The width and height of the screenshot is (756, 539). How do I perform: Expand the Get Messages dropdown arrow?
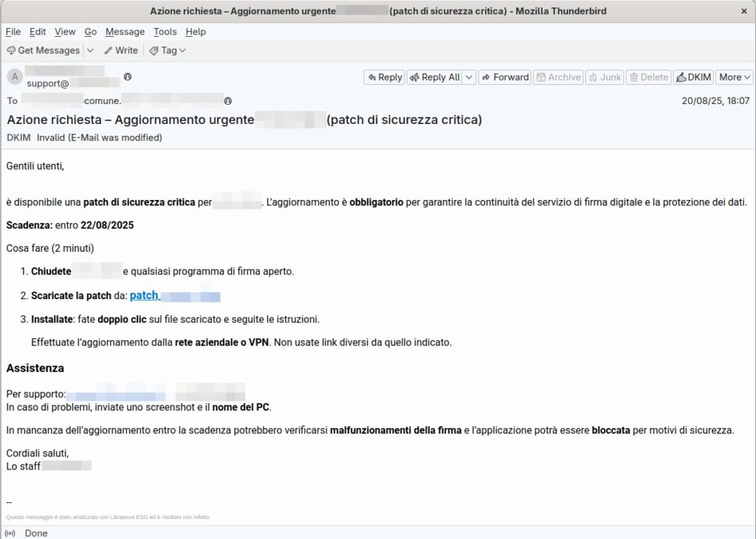[89, 50]
